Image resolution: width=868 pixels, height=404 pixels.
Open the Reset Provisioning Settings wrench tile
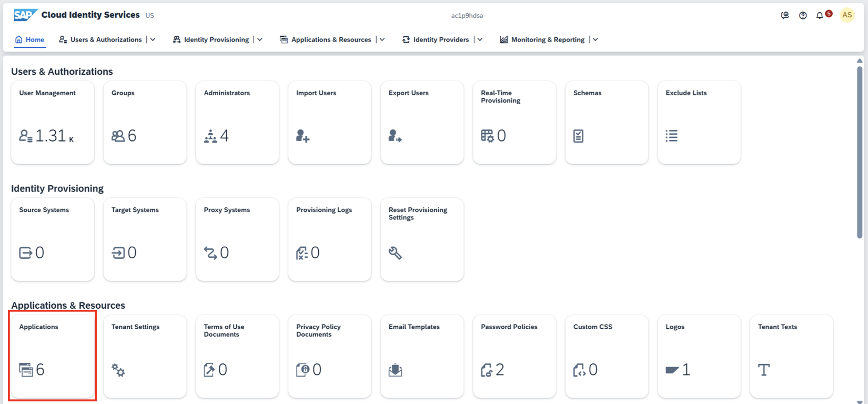[422, 239]
